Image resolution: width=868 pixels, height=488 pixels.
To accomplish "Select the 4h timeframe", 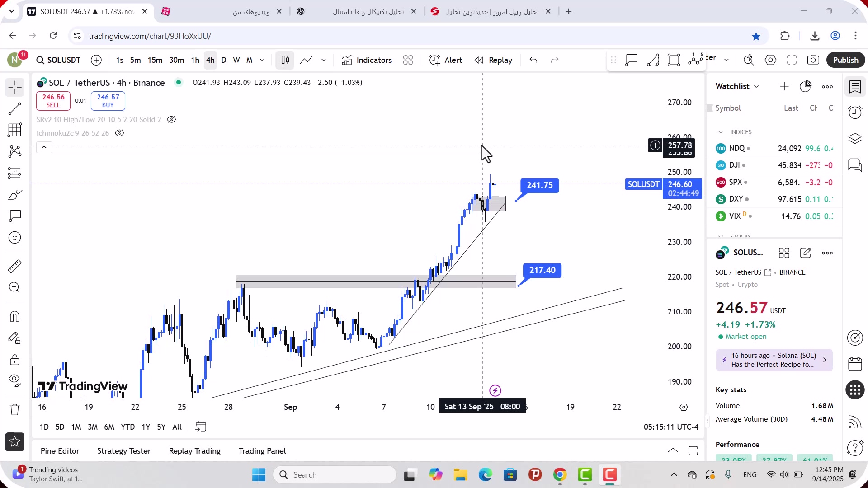I will click(210, 60).
